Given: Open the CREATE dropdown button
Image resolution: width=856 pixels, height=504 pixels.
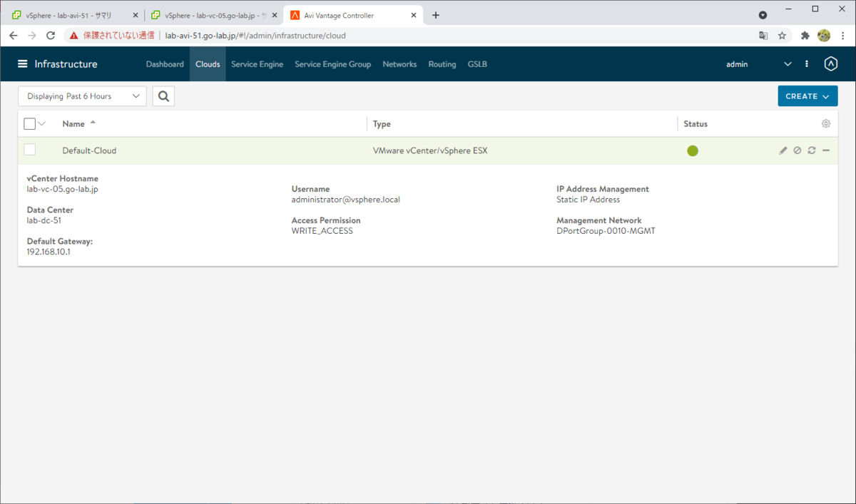Looking at the screenshot, I should [x=807, y=96].
